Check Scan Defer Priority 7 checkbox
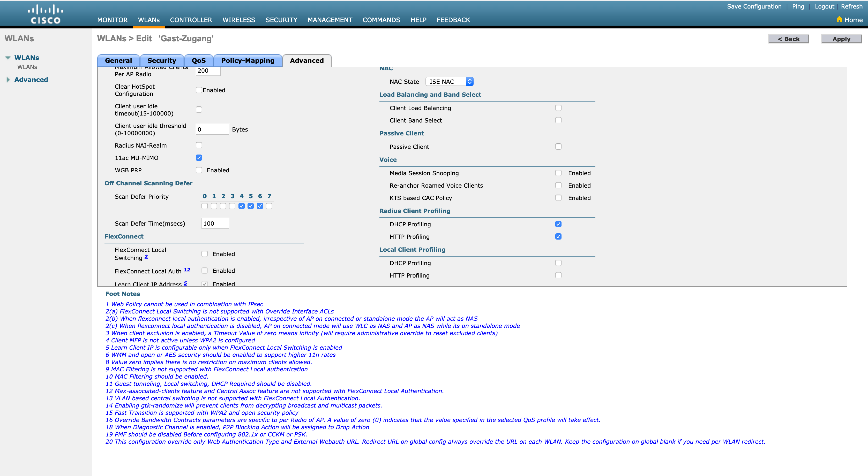 269,206
